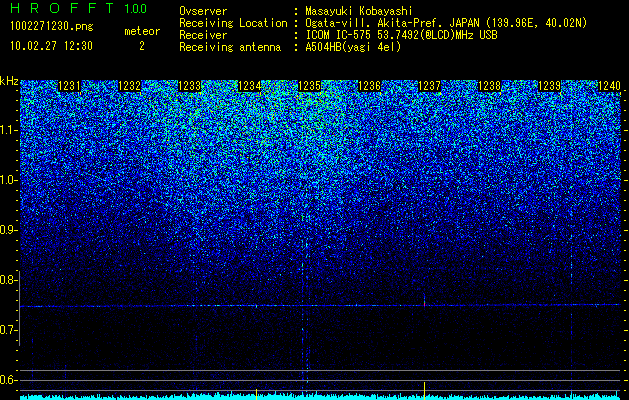Click the 1240 time marker label

[609, 86]
